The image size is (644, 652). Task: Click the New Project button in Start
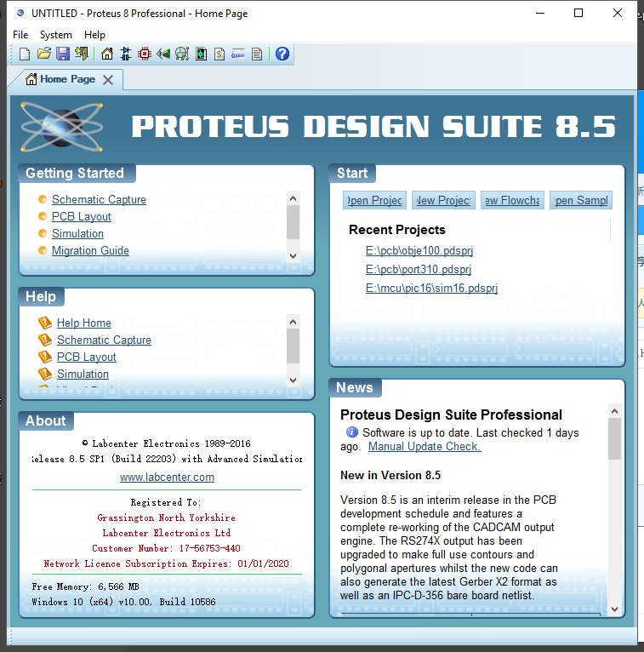443,200
